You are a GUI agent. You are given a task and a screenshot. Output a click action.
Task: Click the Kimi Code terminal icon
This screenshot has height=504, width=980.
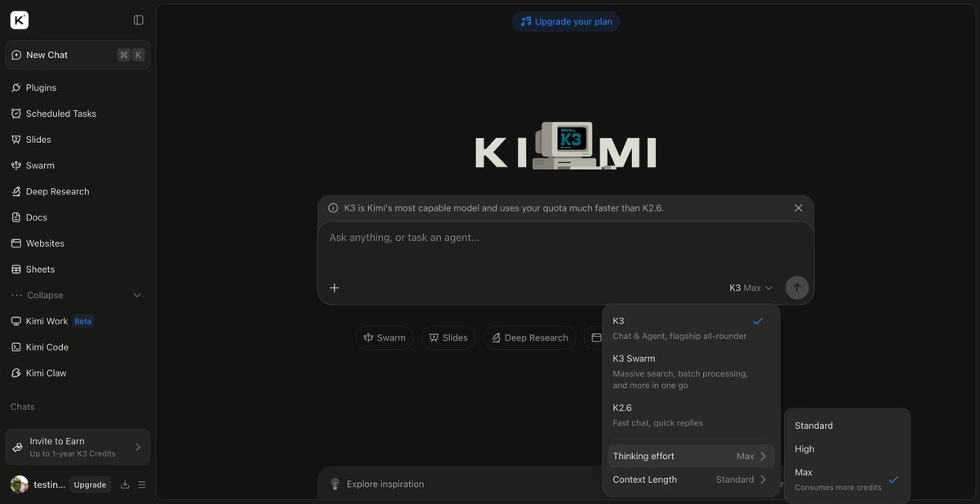[16, 347]
